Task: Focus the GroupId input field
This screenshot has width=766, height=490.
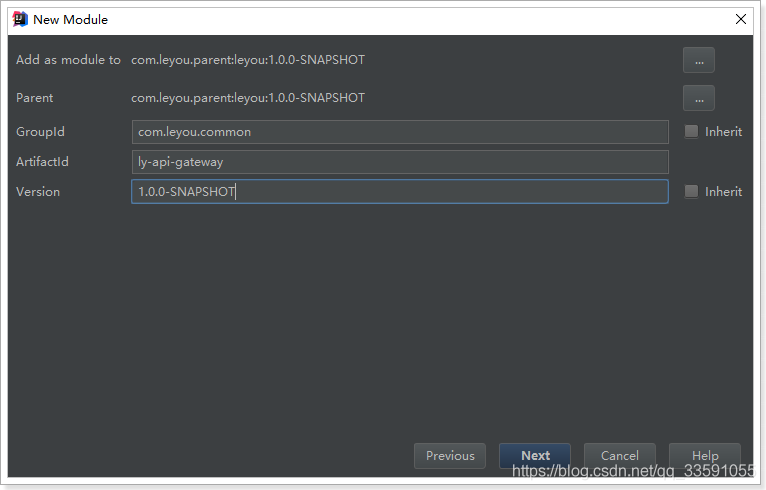Action: [x=400, y=132]
